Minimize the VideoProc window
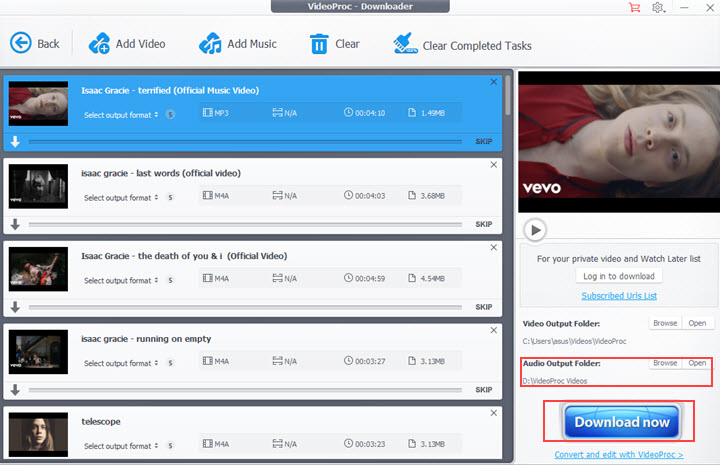 pyautogui.click(x=684, y=7)
